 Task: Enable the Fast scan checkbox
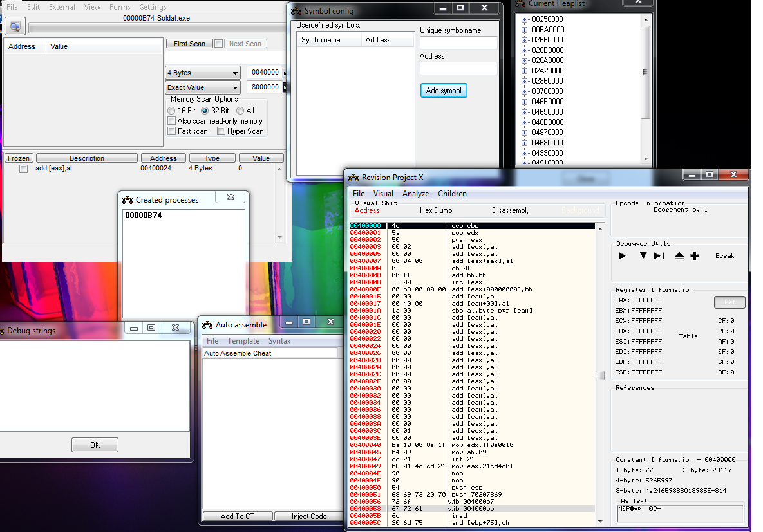click(171, 131)
